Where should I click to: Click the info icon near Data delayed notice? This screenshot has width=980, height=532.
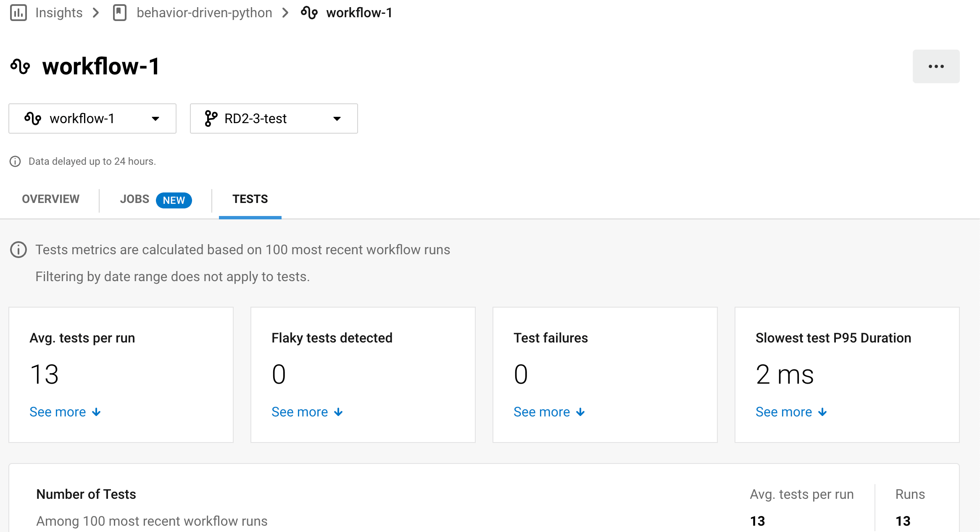15,161
